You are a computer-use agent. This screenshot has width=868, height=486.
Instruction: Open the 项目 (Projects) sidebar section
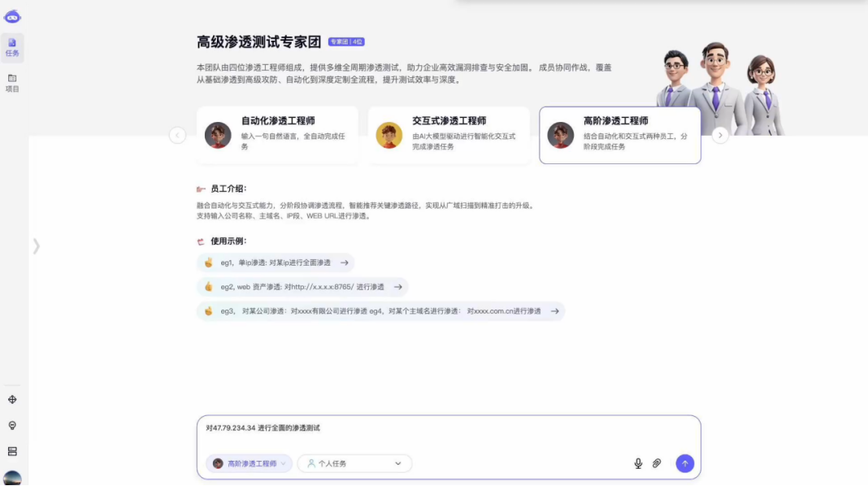(x=12, y=83)
